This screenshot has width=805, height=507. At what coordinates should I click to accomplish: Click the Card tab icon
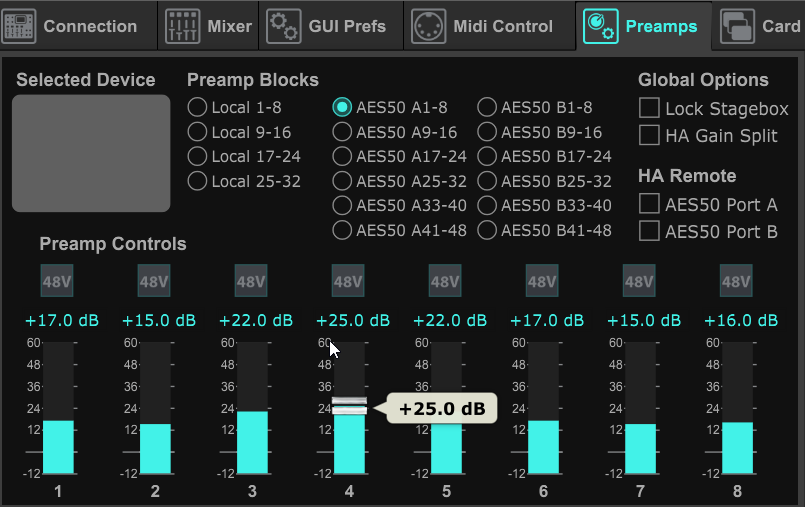[x=737, y=25]
